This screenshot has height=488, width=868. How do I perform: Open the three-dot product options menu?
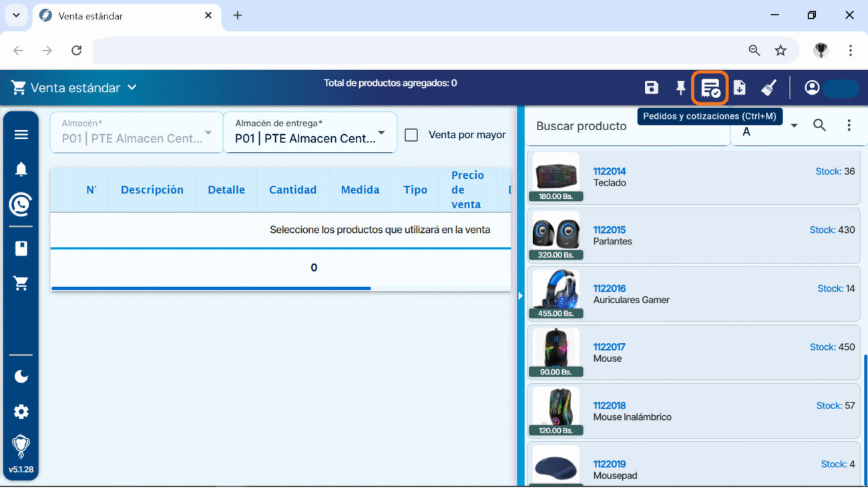click(849, 126)
